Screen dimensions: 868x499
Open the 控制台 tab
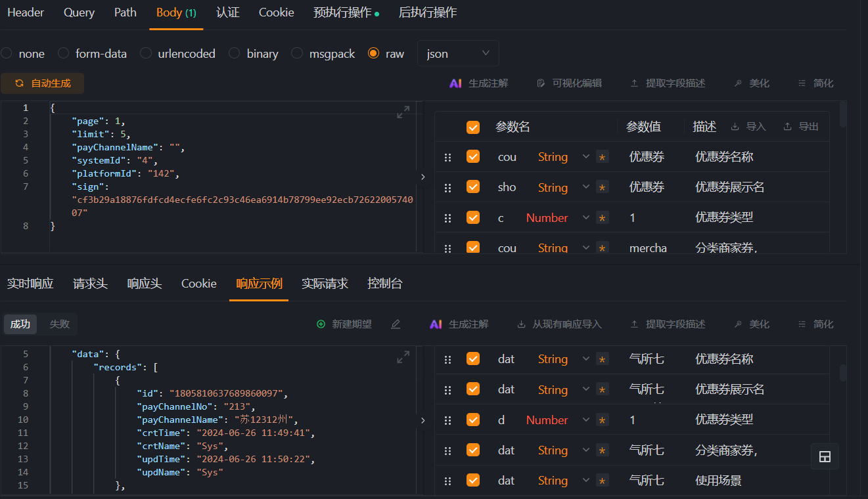[x=385, y=284]
